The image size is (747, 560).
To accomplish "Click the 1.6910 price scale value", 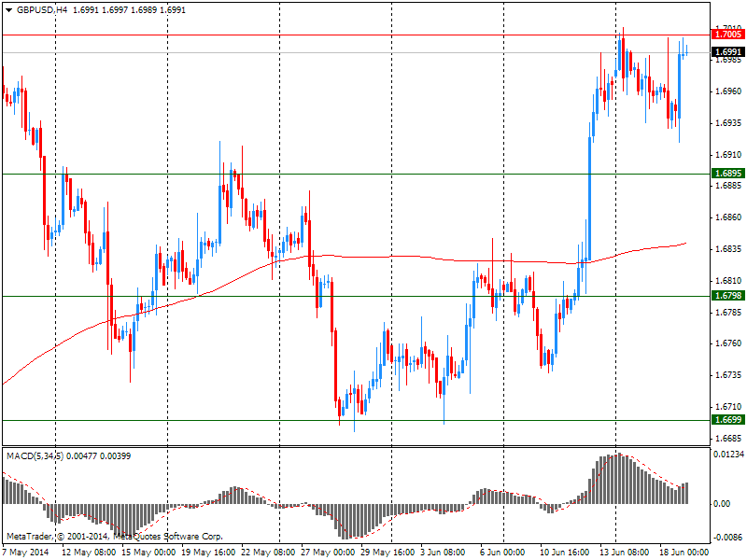I will click(729, 154).
